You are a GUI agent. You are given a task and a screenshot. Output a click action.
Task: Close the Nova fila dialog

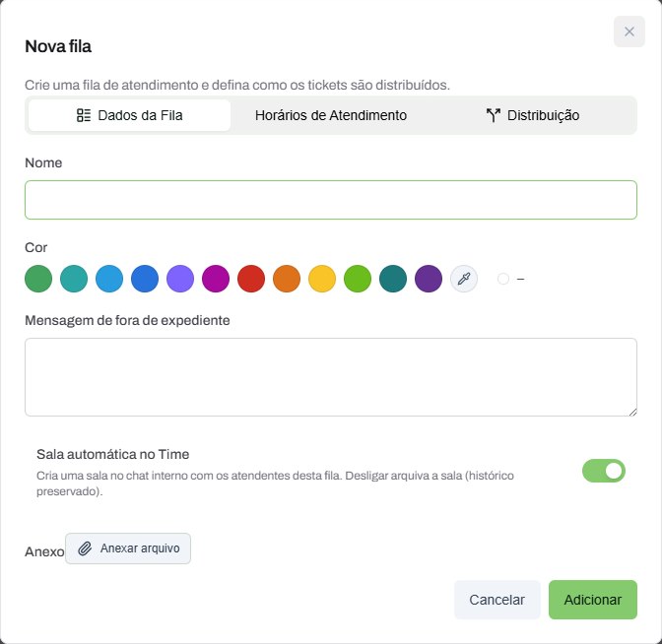click(629, 32)
